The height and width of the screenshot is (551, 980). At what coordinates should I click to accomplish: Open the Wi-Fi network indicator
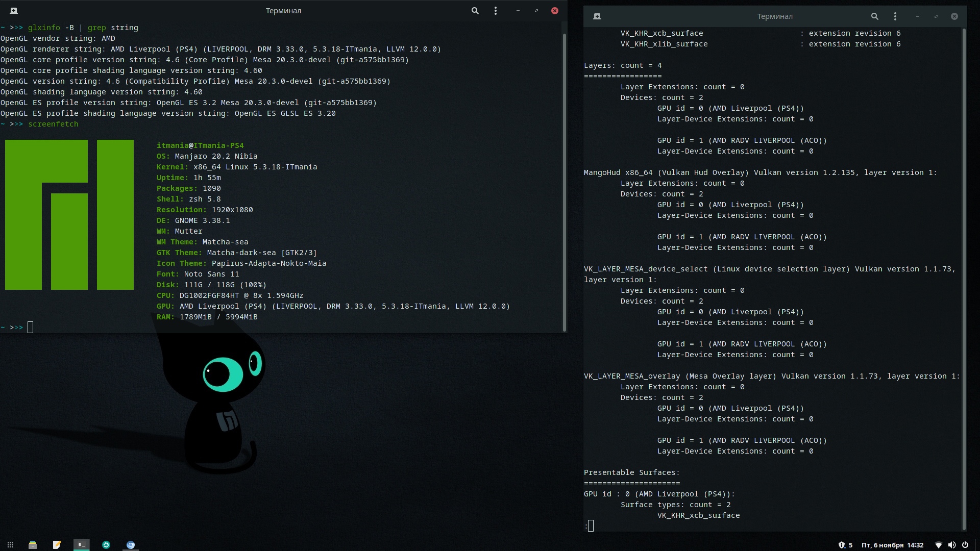(940, 545)
